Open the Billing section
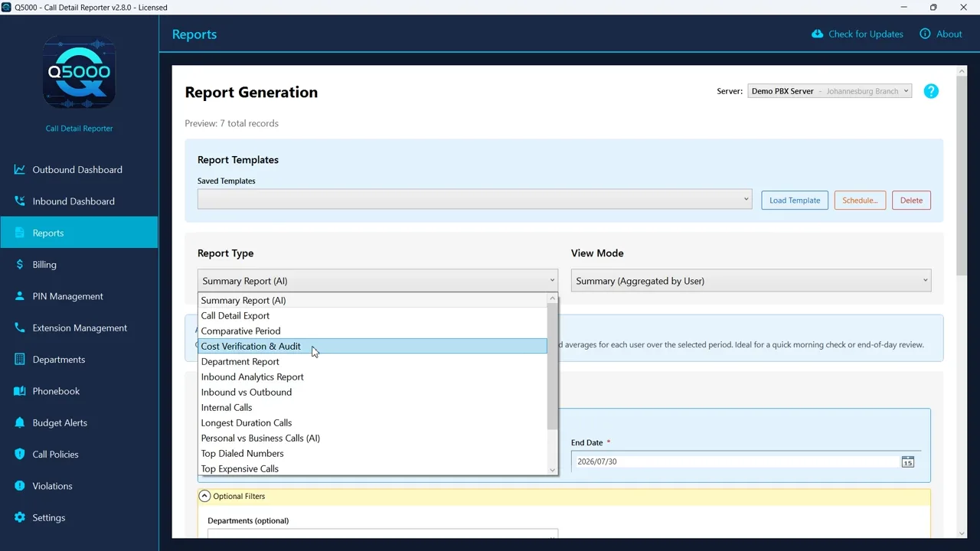Screen dimensions: 980x551 (79, 265)
